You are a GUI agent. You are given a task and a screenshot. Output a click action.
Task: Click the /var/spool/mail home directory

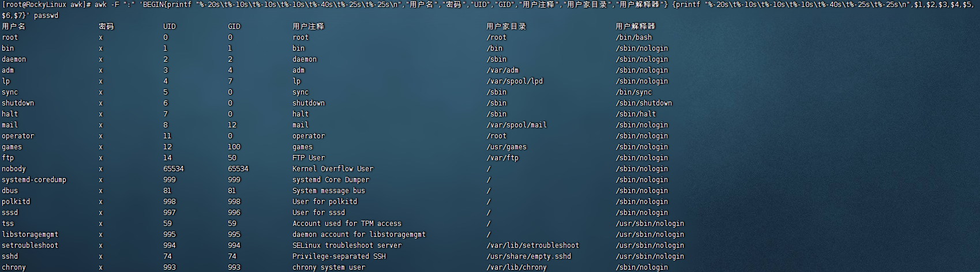click(516, 125)
